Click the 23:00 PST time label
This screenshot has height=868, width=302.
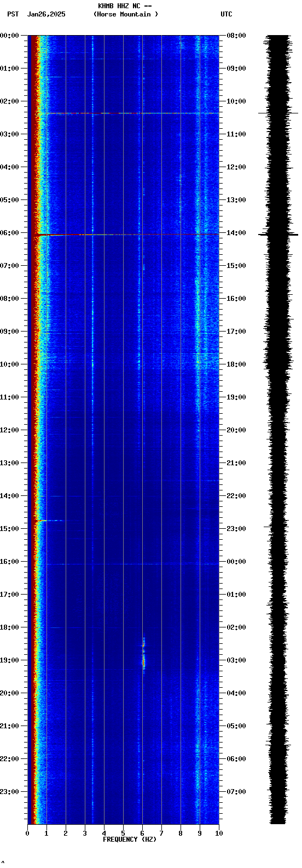[x=9, y=792]
